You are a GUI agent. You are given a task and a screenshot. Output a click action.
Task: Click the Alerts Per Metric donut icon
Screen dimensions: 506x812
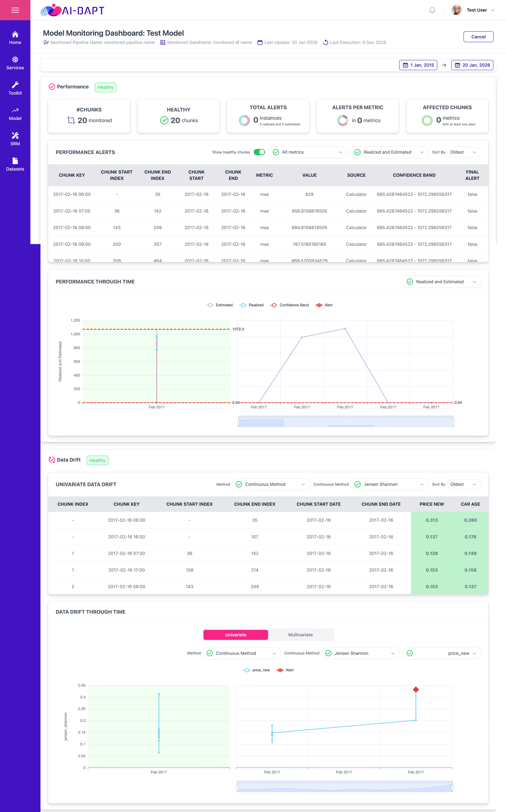(x=343, y=120)
